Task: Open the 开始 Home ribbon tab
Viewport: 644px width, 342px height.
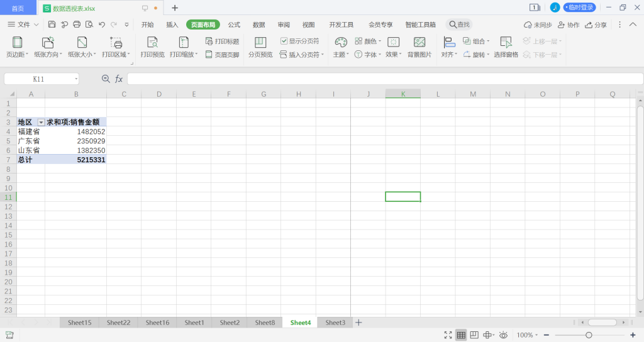Action: 147,25
